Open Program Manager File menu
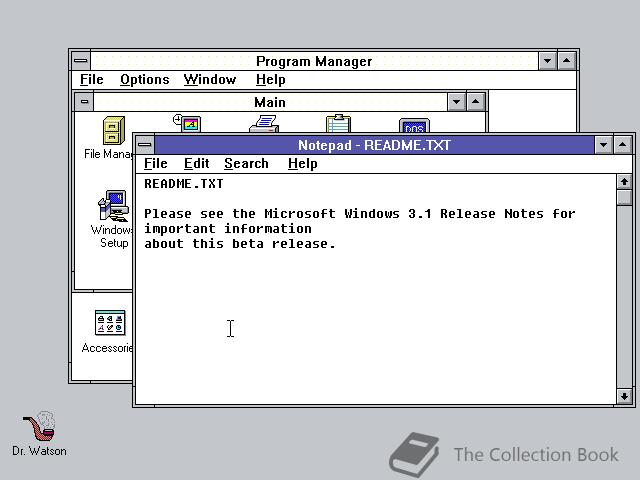This screenshot has height=480, width=640. click(x=91, y=80)
